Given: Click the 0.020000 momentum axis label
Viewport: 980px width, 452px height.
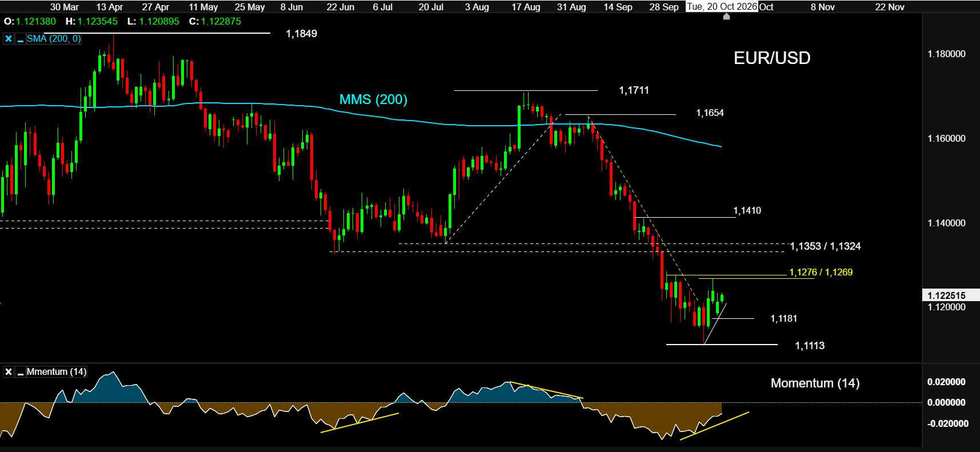Looking at the screenshot, I should (946, 382).
